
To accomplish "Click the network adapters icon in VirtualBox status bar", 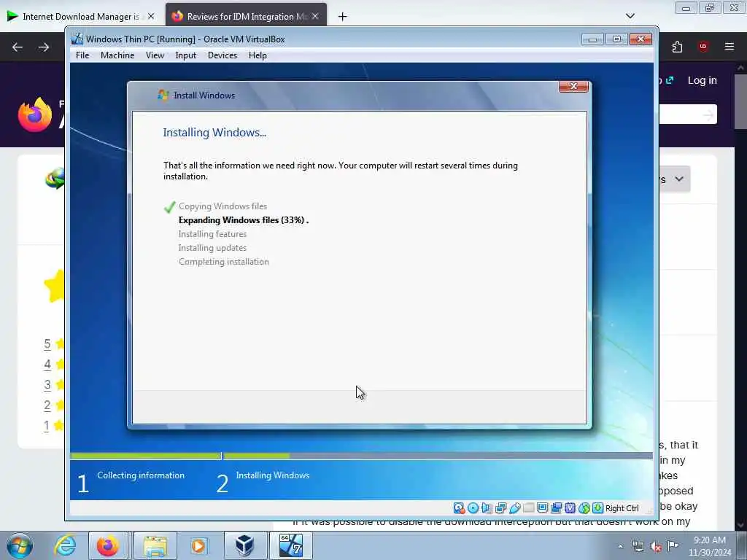I will click(x=500, y=508).
